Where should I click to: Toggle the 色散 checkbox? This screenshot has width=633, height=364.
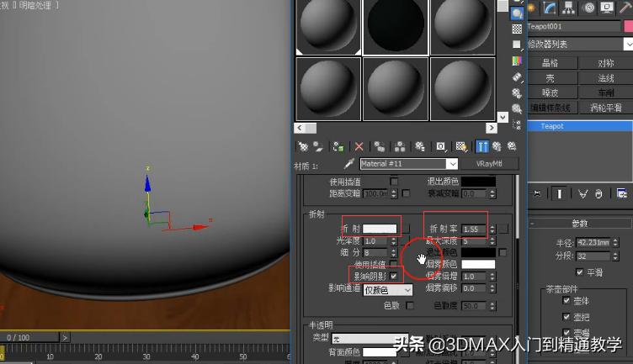coord(410,305)
